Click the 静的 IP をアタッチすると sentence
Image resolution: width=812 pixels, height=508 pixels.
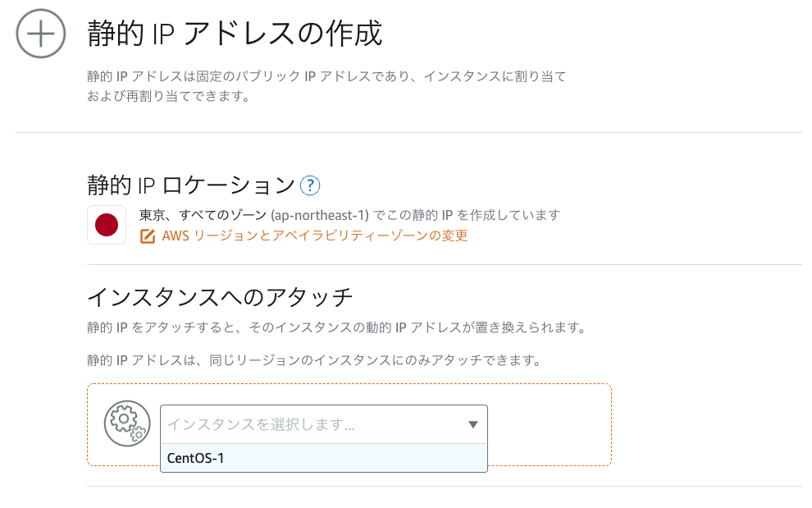336,327
